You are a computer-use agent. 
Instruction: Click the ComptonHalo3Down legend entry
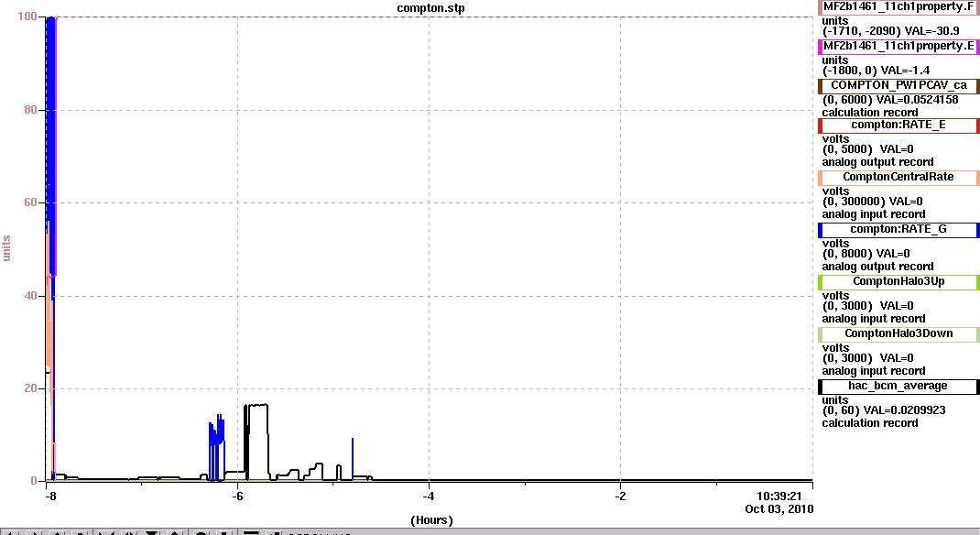pos(898,333)
